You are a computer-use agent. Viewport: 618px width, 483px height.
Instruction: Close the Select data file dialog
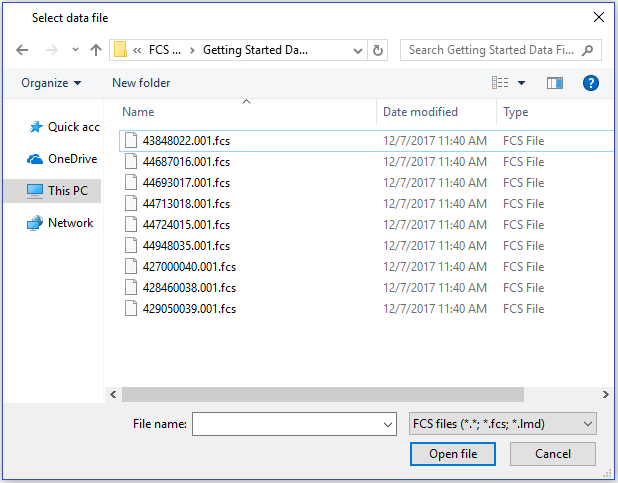[599, 17]
